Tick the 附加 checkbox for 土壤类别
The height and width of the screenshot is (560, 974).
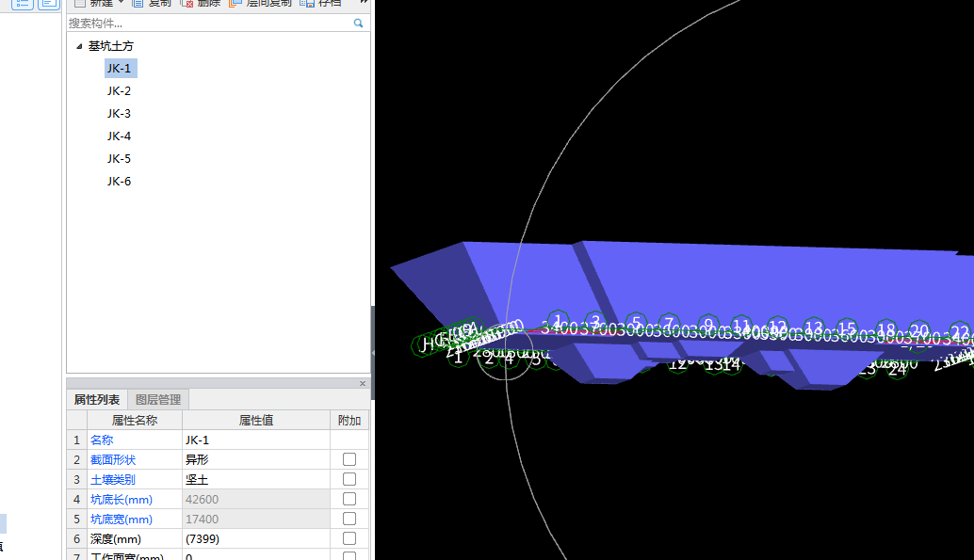349,479
